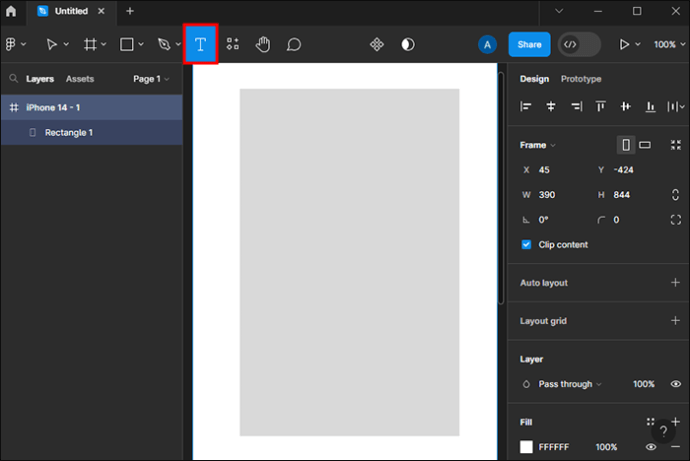Toggle layer visibility eye icon
Viewport: 690px width, 461px height.
tap(675, 384)
